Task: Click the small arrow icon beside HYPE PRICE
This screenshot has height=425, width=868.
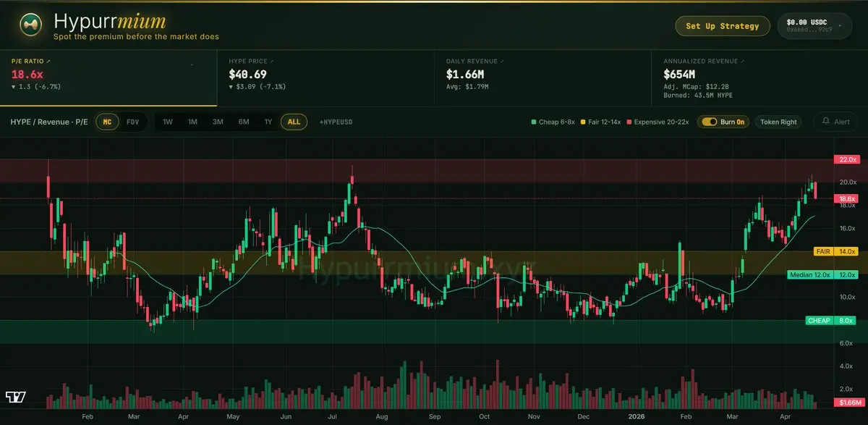Action: click(x=272, y=62)
